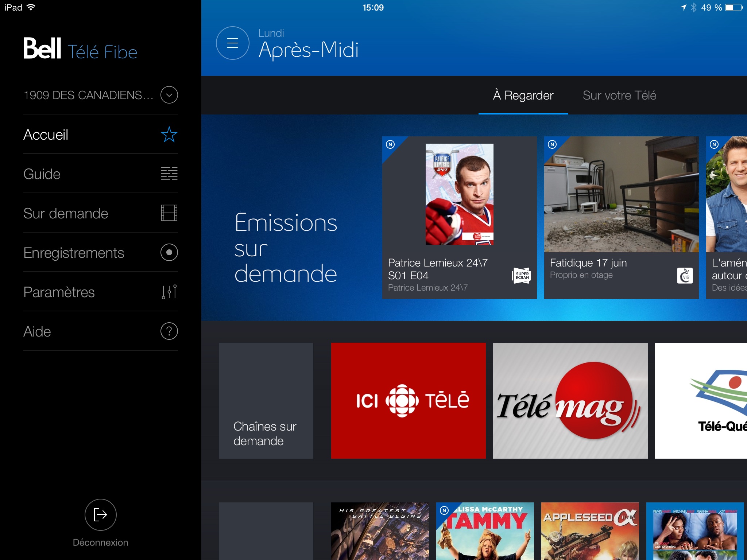Click the Emissions sur demande heading
The height and width of the screenshot is (560, 747).
click(x=286, y=248)
